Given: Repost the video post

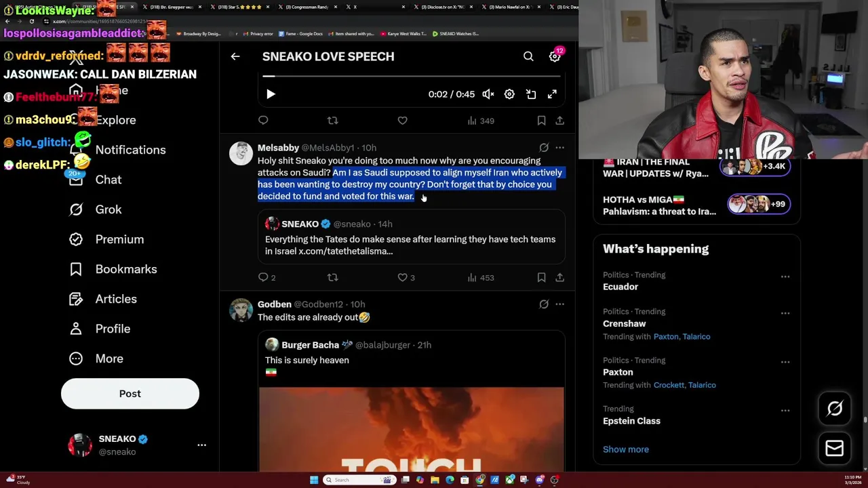Looking at the screenshot, I should point(332,120).
